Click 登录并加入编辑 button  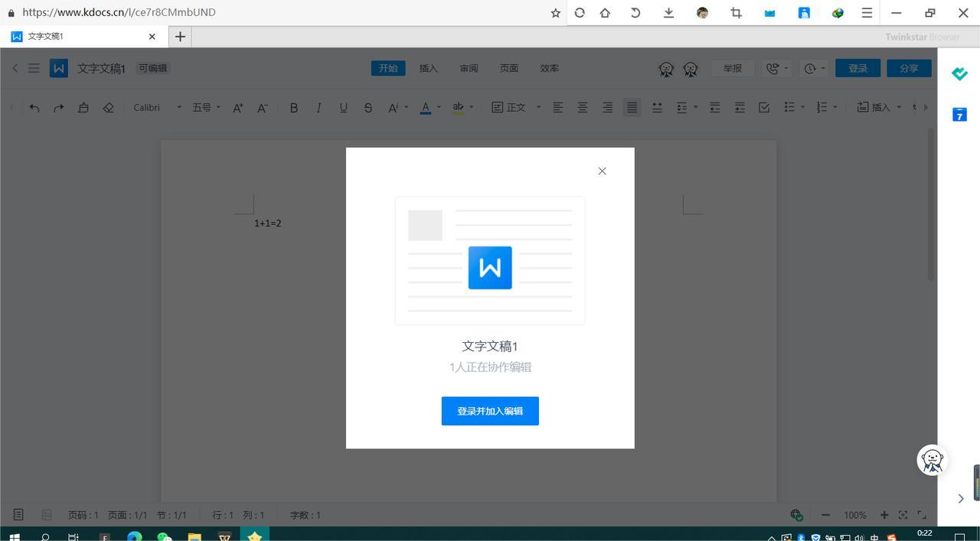pyautogui.click(x=490, y=411)
